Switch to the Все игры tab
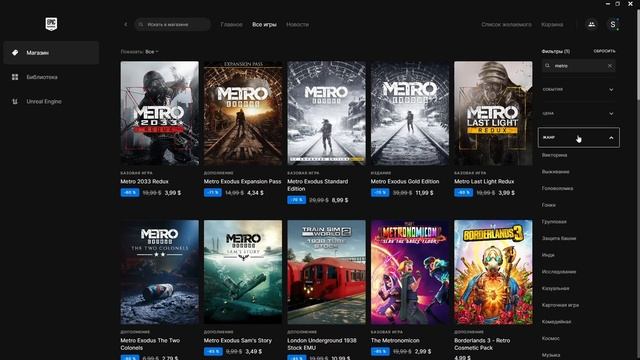 264,24
